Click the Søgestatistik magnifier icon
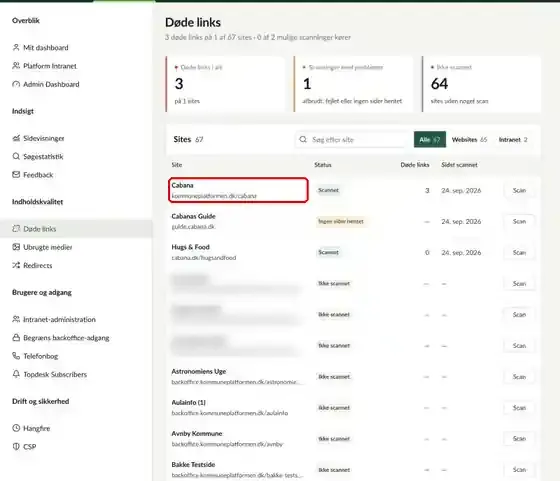 (x=16, y=156)
